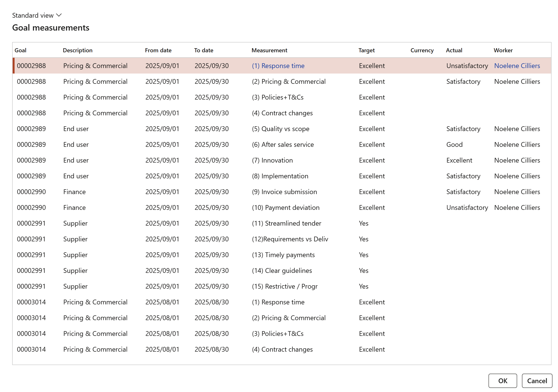558x392 pixels.
Task: Click the OK button
Action: coord(502,380)
